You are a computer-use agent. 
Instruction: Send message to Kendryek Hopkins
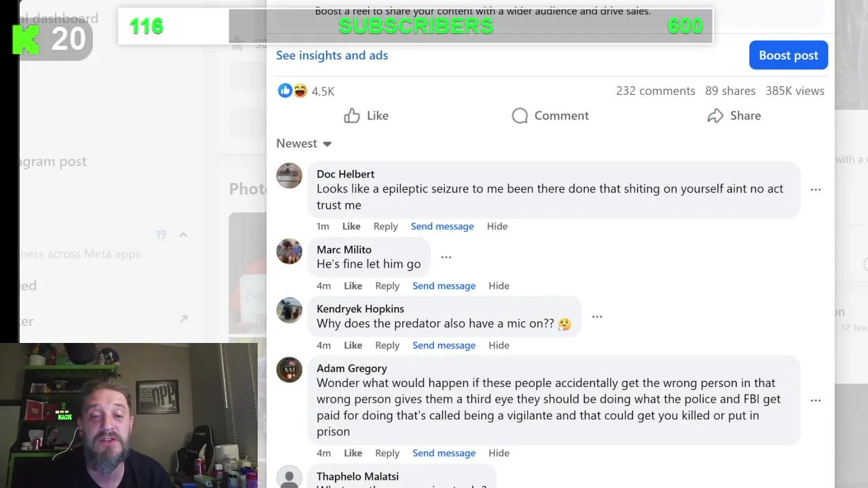coord(444,346)
